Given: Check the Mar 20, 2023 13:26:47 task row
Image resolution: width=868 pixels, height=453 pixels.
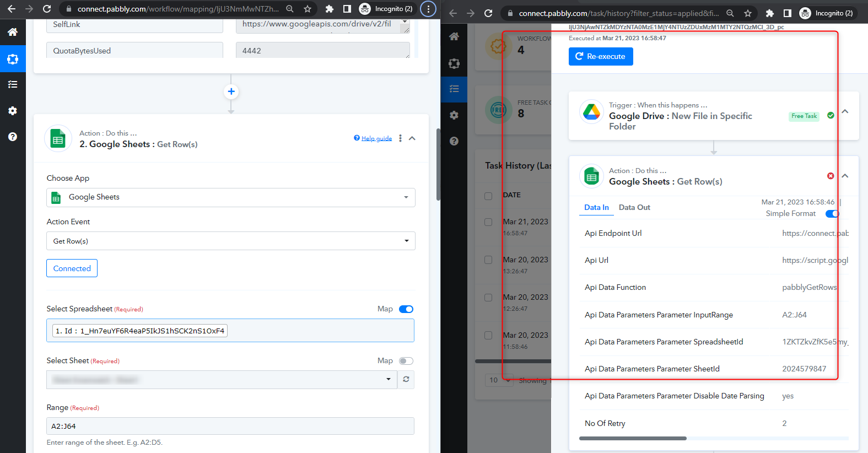Looking at the screenshot, I should (x=488, y=260).
